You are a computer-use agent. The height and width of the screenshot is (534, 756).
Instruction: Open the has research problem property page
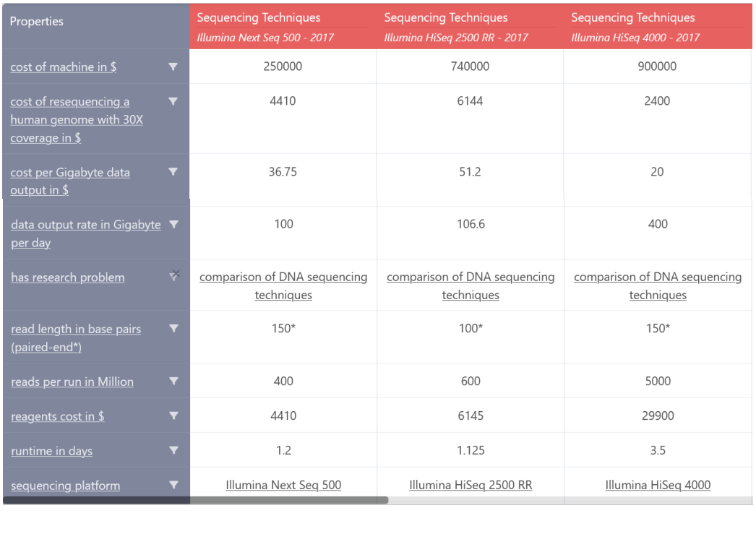67,277
